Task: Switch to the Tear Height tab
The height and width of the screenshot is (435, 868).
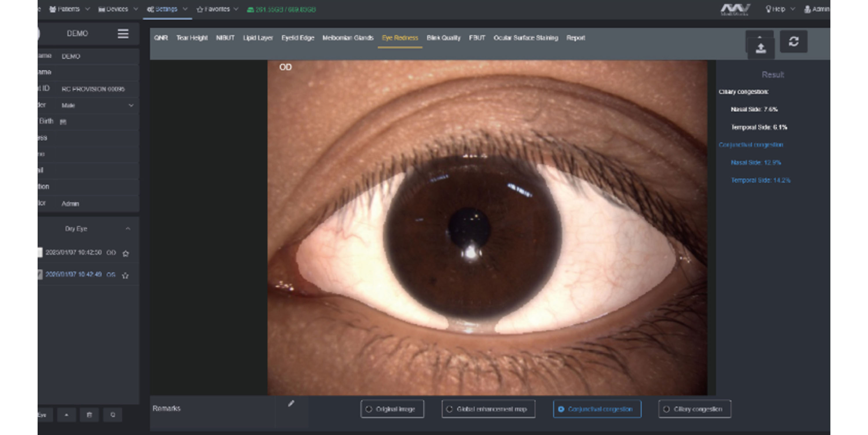Action: click(x=192, y=38)
